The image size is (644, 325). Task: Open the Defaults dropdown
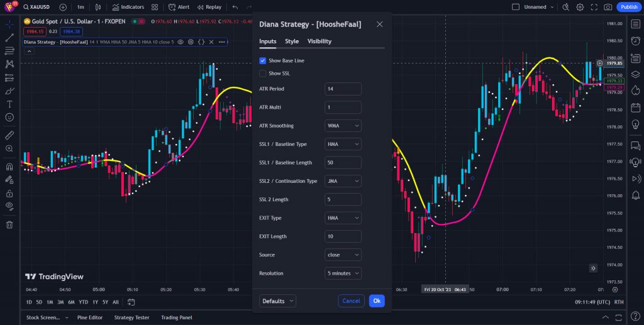pyautogui.click(x=277, y=300)
